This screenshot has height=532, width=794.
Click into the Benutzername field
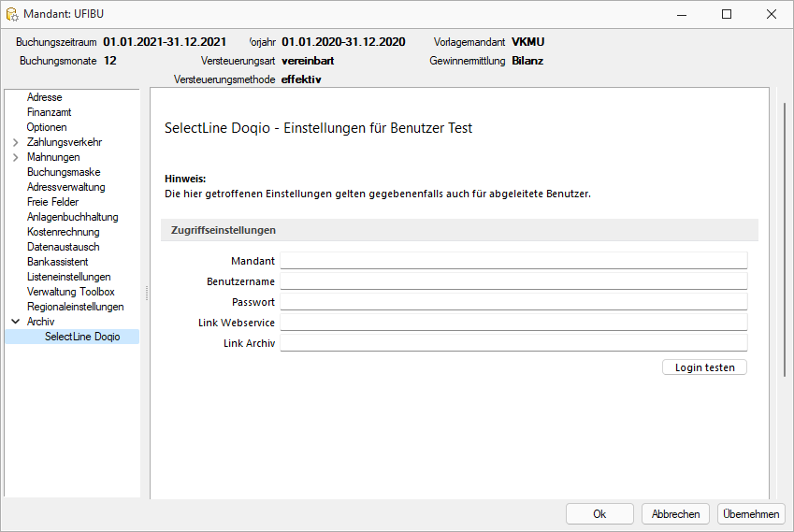point(513,281)
